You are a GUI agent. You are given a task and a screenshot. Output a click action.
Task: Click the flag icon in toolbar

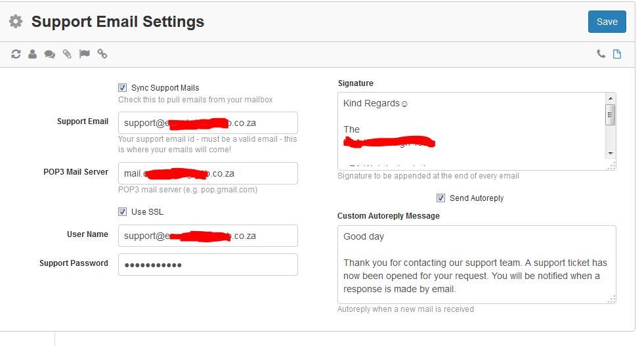coord(85,54)
